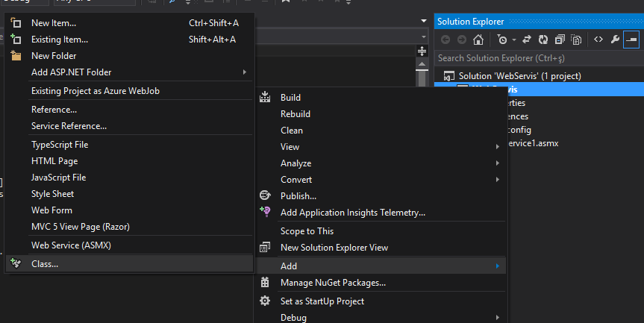The width and height of the screenshot is (644, 323).
Task: Expand the View submenu
Action: [x=381, y=147]
